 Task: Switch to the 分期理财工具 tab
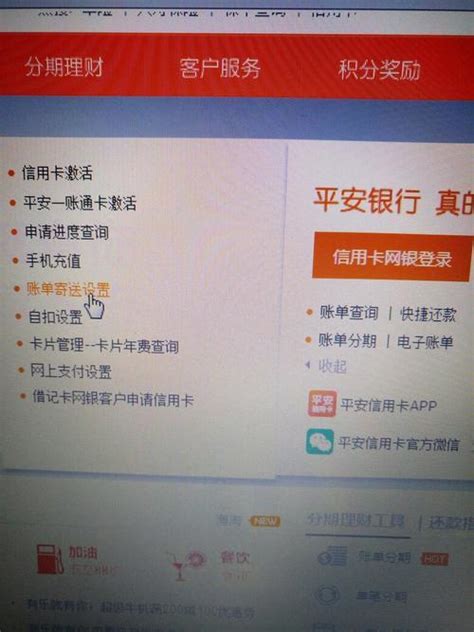tap(356, 520)
